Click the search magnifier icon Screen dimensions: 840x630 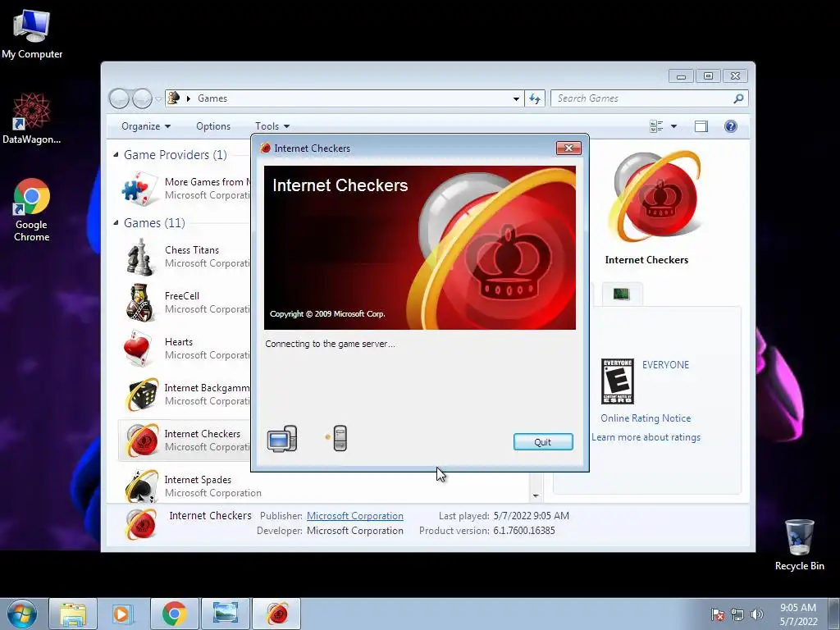point(738,98)
